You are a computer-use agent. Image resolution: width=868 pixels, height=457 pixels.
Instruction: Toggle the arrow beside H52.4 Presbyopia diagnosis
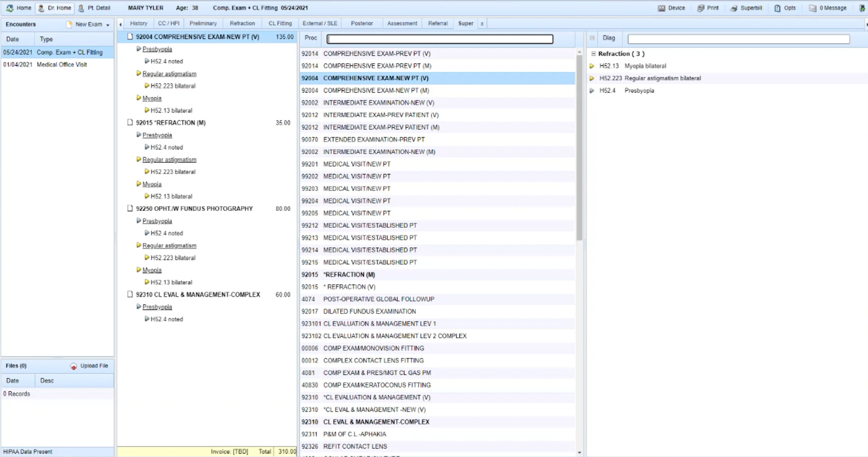coord(592,91)
